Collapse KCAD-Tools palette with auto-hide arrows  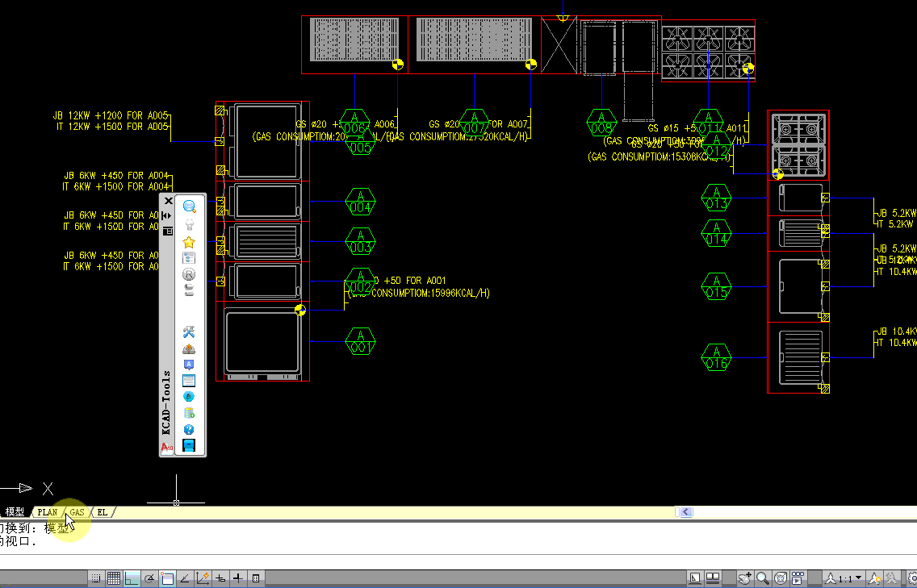tap(167, 216)
